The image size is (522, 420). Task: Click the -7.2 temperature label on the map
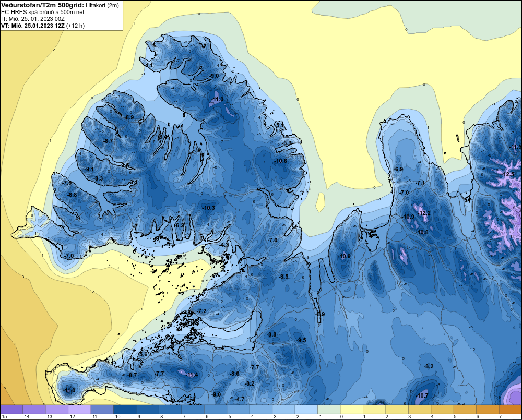point(202,311)
